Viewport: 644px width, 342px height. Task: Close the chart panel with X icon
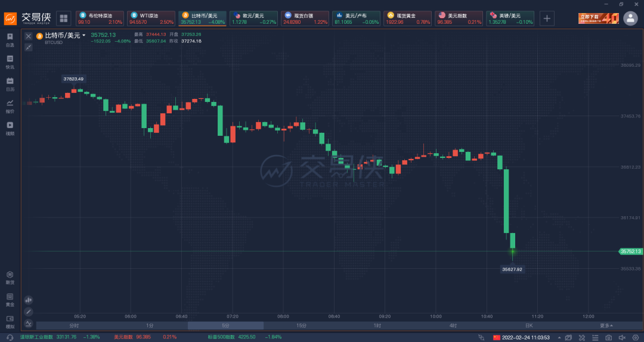(x=29, y=36)
